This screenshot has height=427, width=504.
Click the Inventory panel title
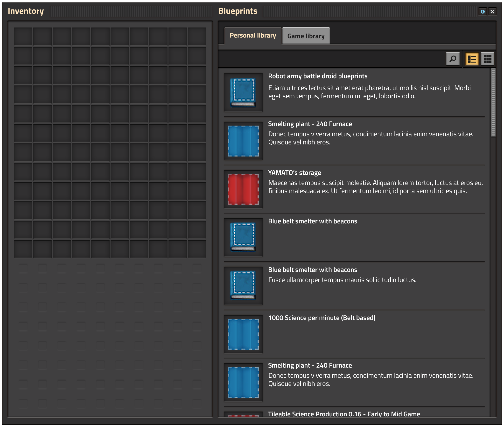tap(26, 11)
